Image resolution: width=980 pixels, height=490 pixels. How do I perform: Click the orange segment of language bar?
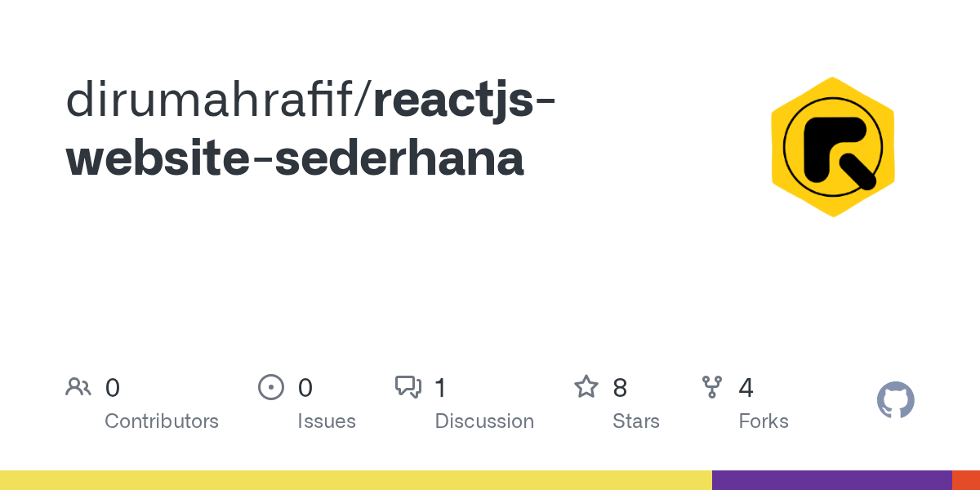[x=966, y=480]
